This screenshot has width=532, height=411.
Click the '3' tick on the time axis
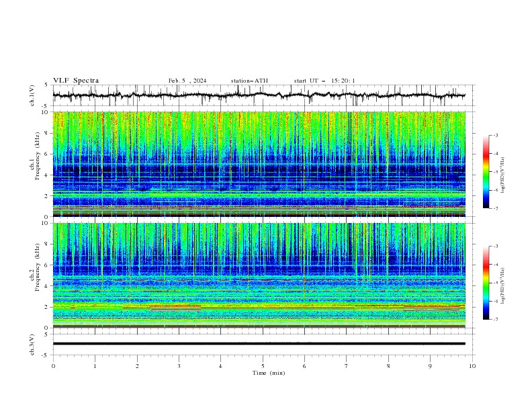(179, 366)
